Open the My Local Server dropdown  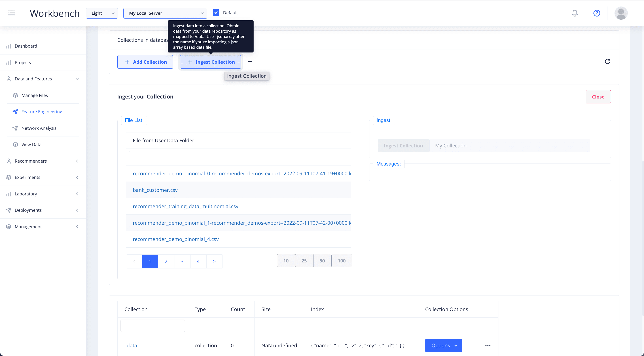coord(165,13)
